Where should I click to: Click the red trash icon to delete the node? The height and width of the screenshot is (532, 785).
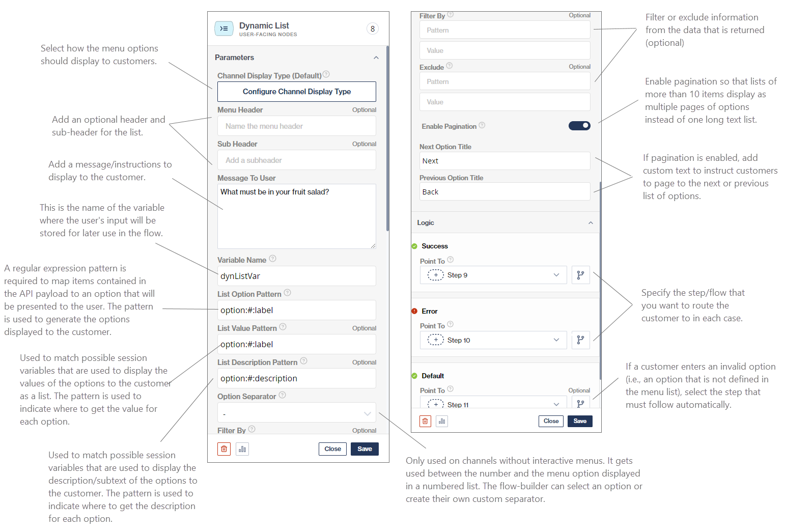pyautogui.click(x=224, y=449)
